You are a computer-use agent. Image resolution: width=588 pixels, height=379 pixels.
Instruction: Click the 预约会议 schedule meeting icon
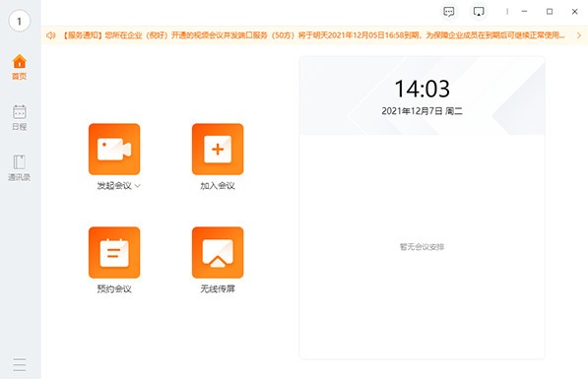[114, 252]
